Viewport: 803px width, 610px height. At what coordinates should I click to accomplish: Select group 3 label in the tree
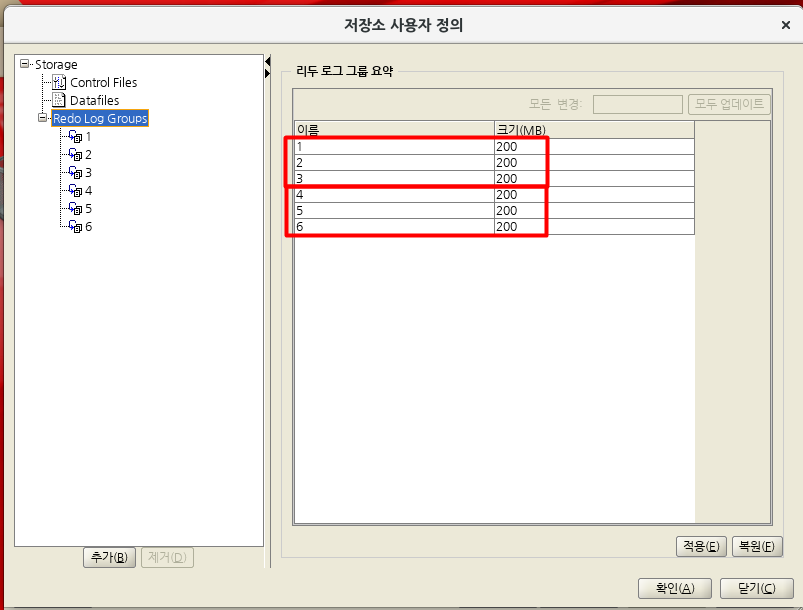click(x=88, y=172)
